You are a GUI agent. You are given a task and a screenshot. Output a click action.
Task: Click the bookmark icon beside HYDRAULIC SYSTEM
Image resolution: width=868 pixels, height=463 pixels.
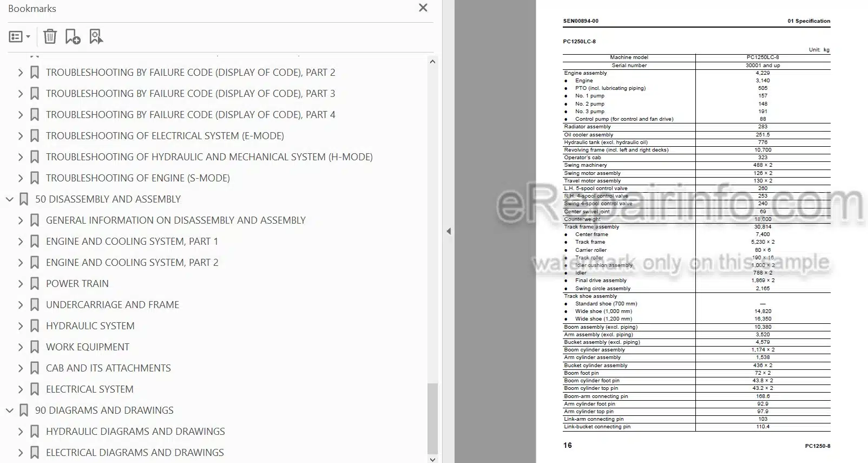[x=35, y=326]
